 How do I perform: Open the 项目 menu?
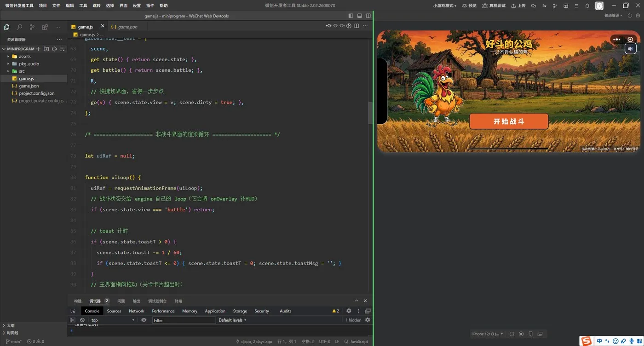43,6
